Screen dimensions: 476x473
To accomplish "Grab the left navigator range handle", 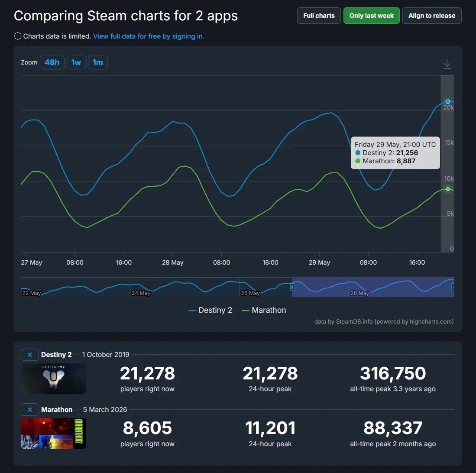I will pos(292,287).
